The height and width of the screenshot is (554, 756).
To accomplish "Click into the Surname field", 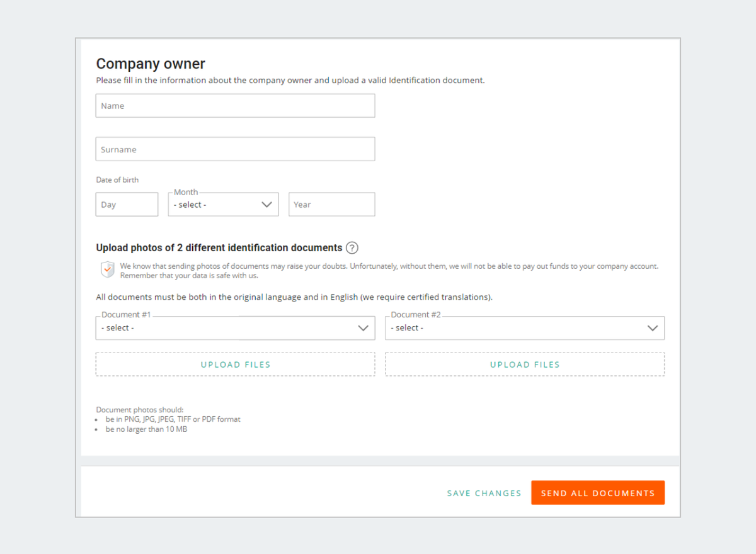I will [235, 149].
